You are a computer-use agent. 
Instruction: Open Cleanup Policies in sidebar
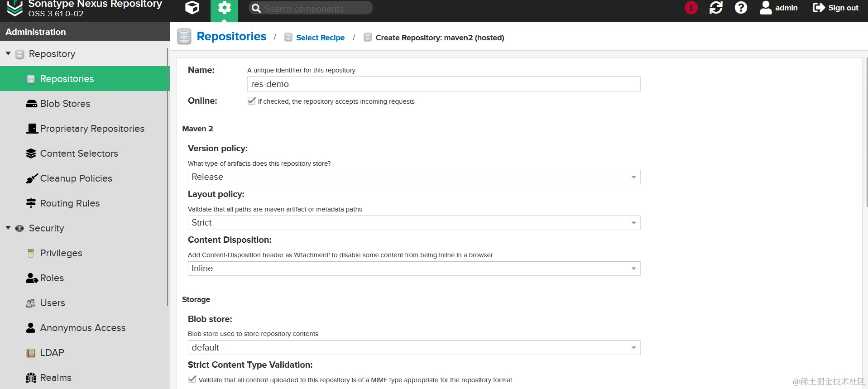(x=76, y=178)
